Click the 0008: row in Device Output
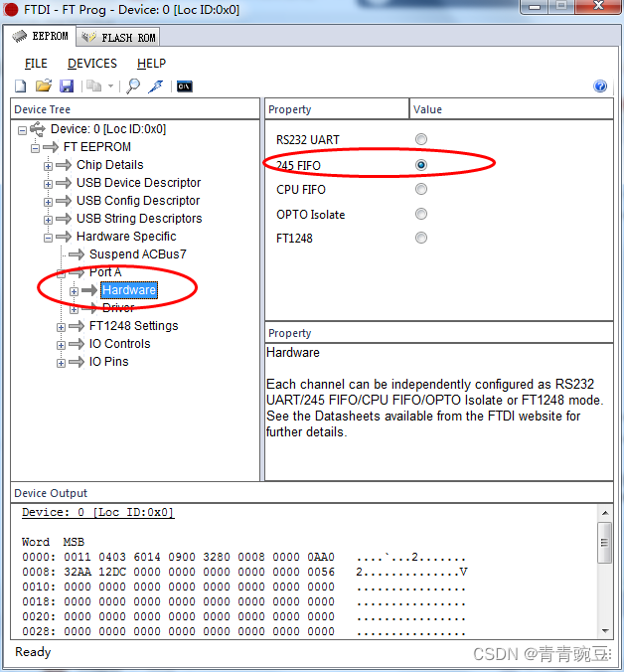This screenshot has width=624, height=672. (244, 573)
